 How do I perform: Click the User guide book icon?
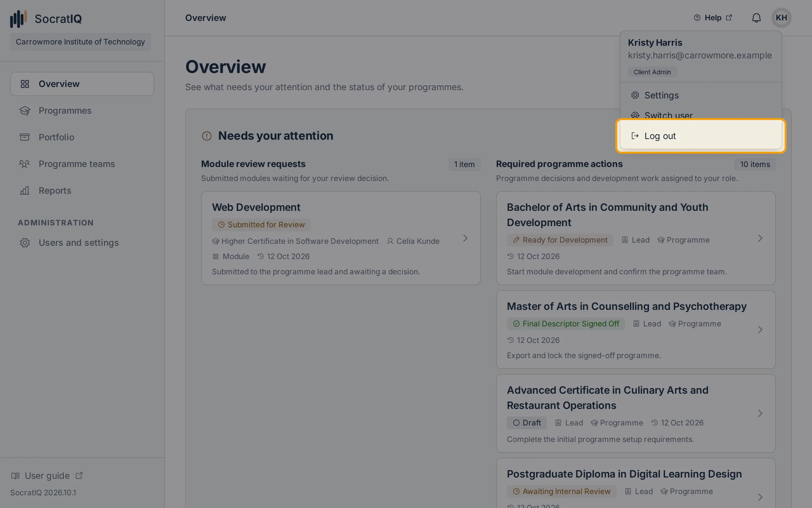coord(16,475)
